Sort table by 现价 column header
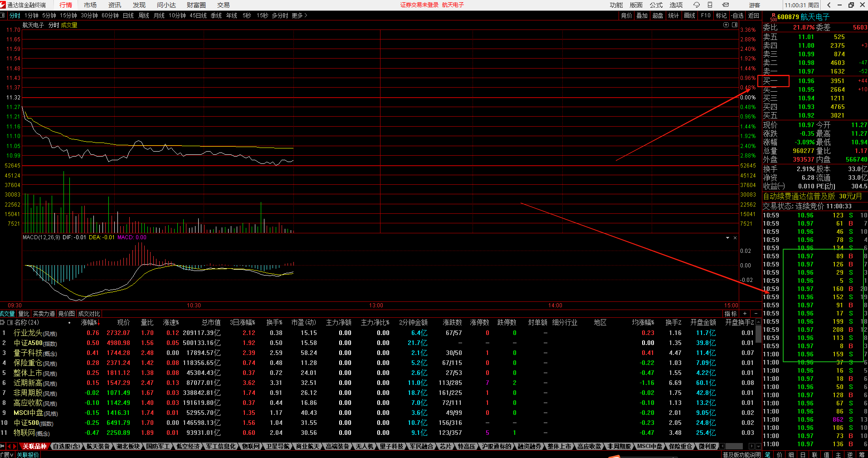868x458 pixels. (123, 322)
